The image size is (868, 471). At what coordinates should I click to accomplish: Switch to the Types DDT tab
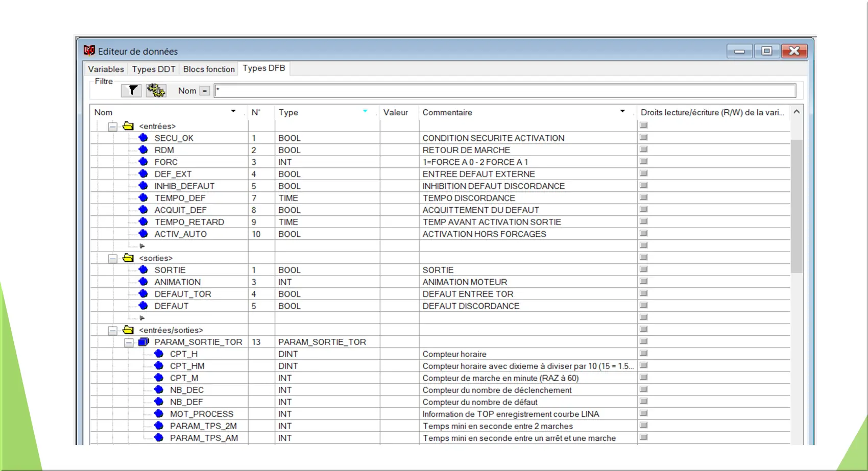[x=154, y=69]
